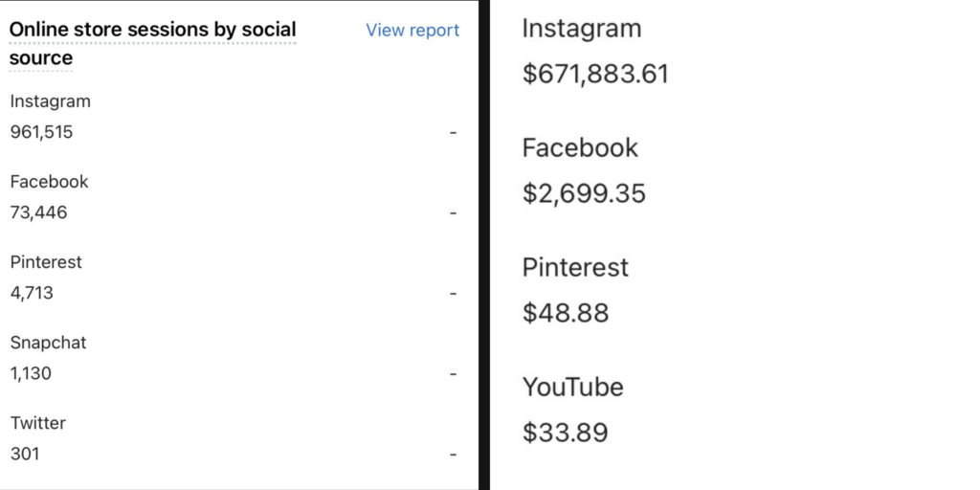The image size is (980, 490).
Task: Open the View report link
Action: (412, 31)
